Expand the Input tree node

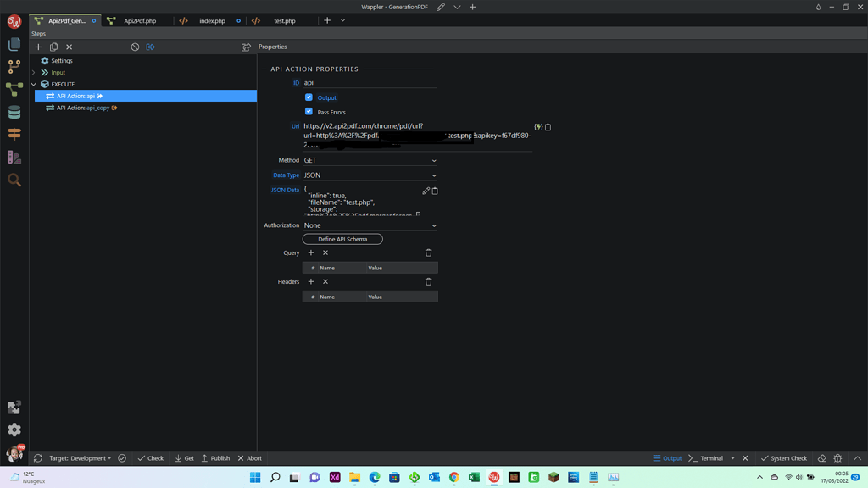34,73
